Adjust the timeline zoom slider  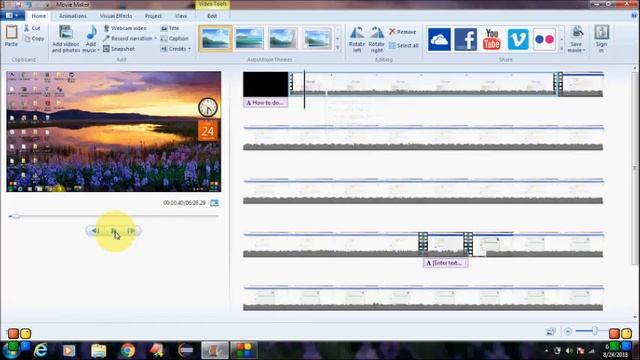[x=595, y=331]
